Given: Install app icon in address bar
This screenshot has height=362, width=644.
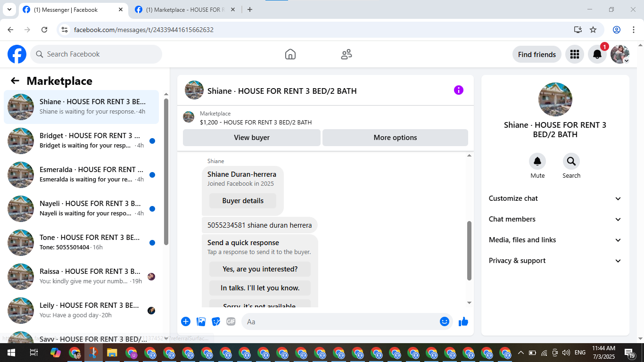Looking at the screenshot, I should coord(578,30).
